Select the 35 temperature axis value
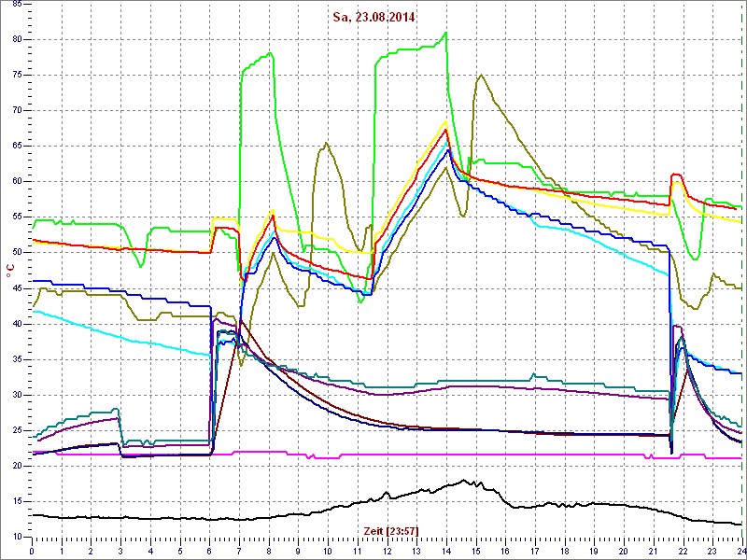747x560 pixels. [x=16, y=359]
